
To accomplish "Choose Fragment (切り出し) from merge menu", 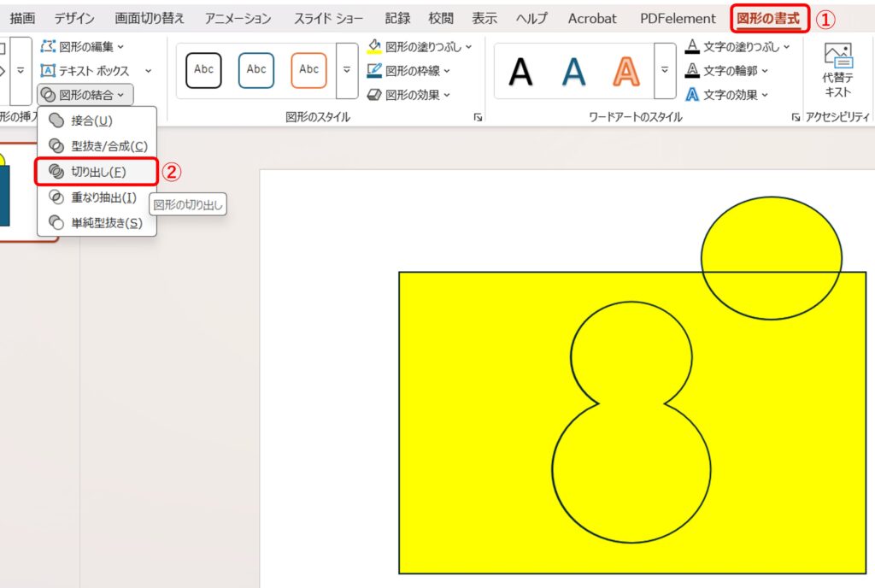I will [97, 172].
